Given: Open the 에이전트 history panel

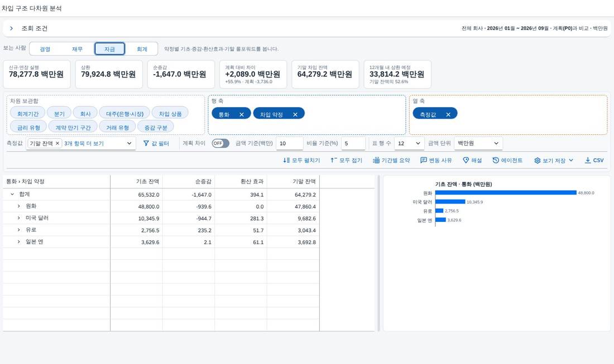Looking at the screenshot, I should (507, 161).
